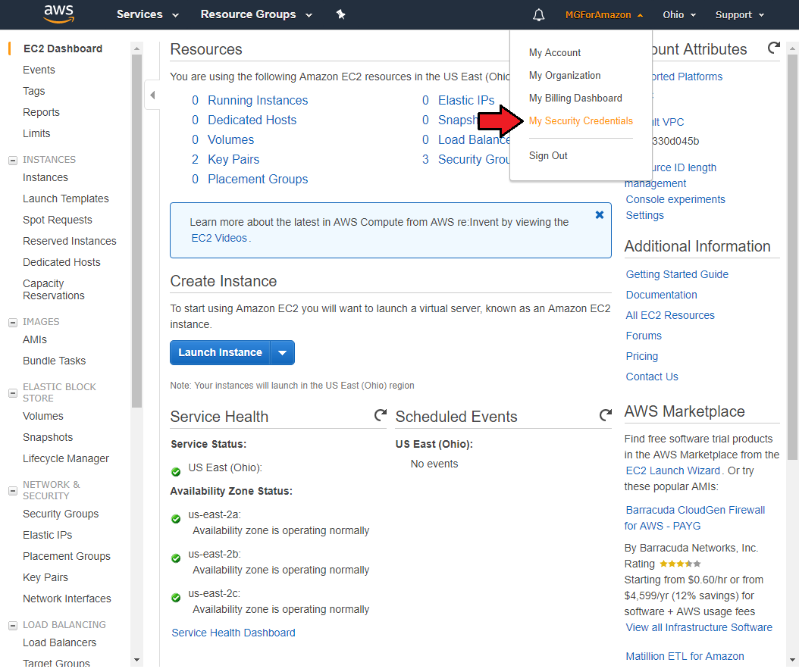799x672 pixels.
Task: Click the sidebar scrollbar down arrow
Action: click(x=136, y=661)
